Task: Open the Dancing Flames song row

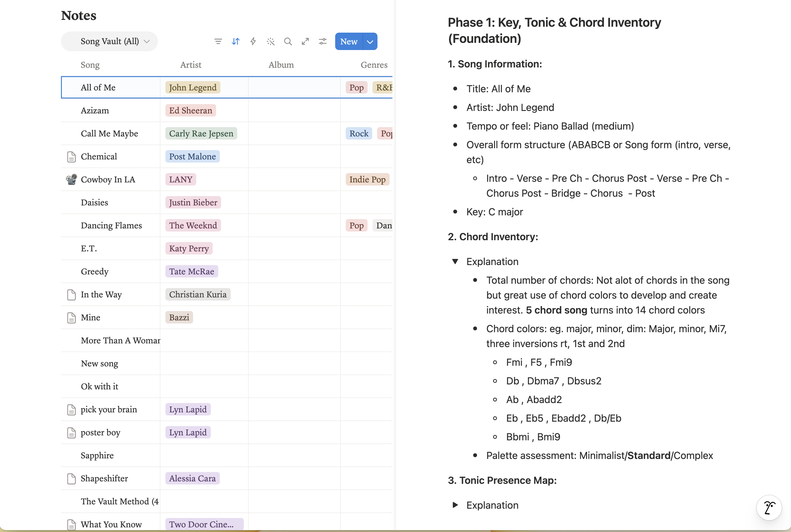Action: (111, 226)
